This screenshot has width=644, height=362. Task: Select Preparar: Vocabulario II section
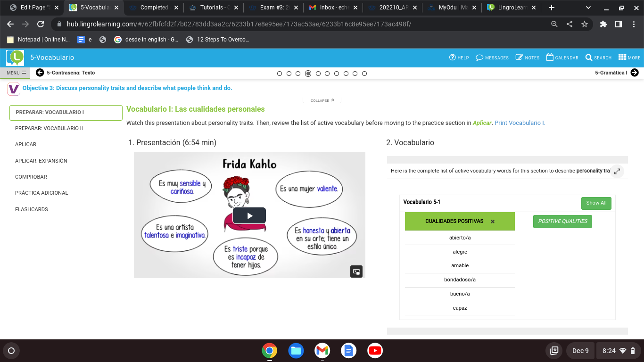pyautogui.click(x=49, y=128)
